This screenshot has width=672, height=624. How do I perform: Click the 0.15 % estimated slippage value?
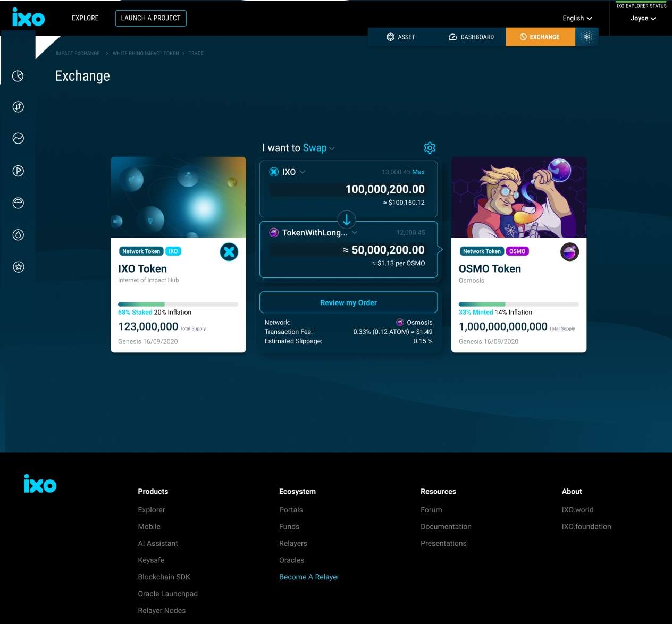pyautogui.click(x=423, y=341)
